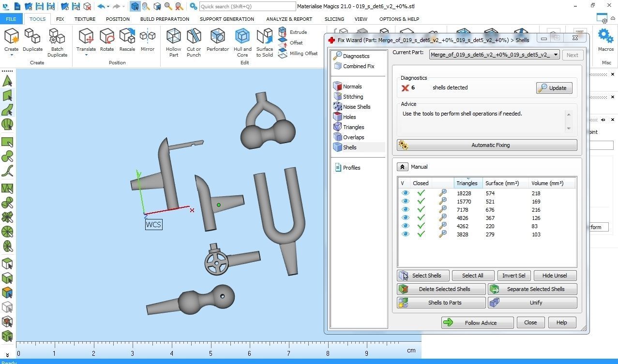Image resolution: width=618 pixels, height=364 pixels.
Task: Click the Shells to Parts button
Action: pyautogui.click(x=441, y=303)
